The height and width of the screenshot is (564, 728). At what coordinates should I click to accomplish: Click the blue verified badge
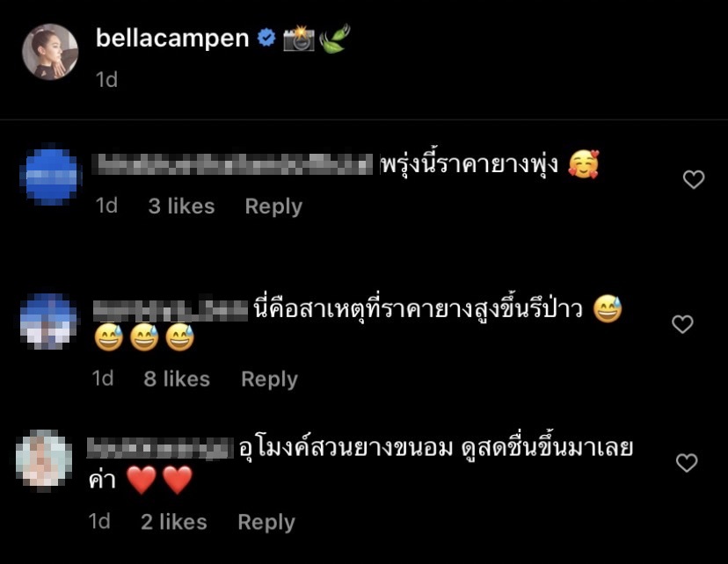point(266,38)
